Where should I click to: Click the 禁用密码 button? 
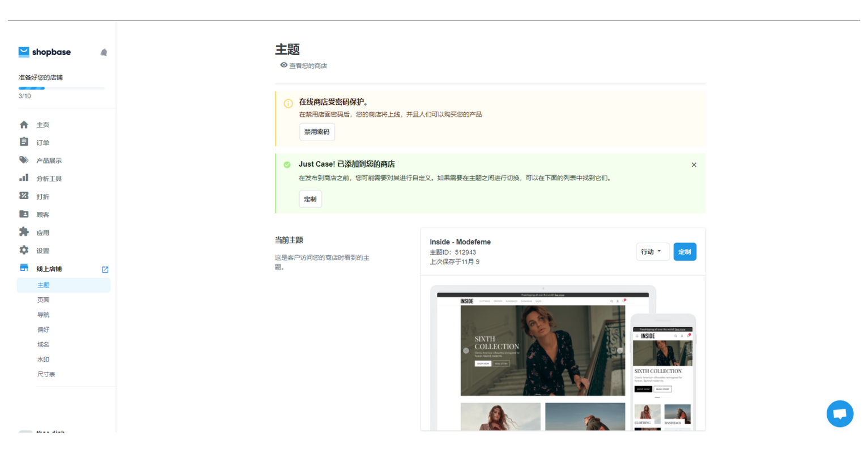click(317, 132)
